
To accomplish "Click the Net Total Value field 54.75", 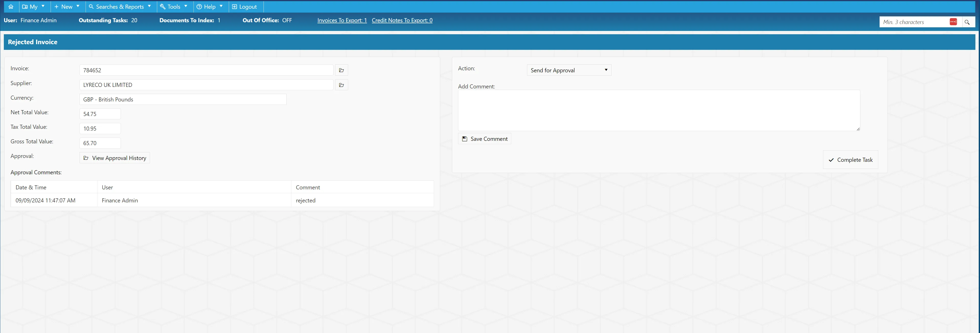I will (100, 114).
